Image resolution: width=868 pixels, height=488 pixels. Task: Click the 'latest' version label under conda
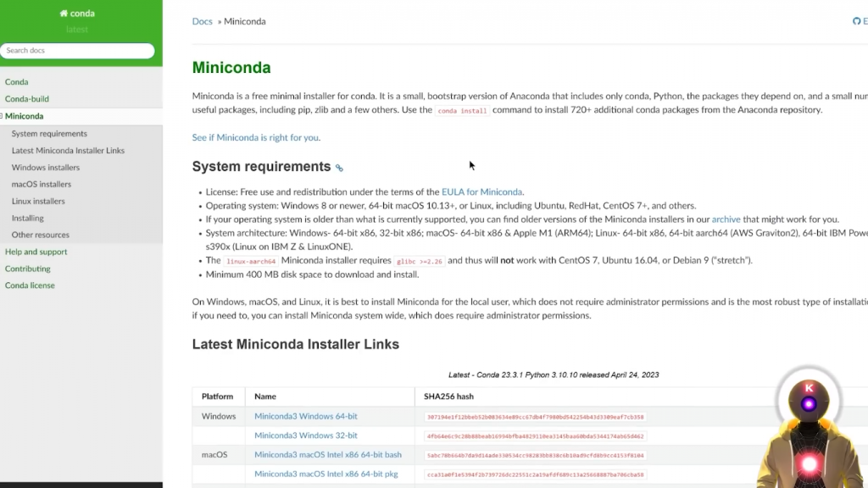point(77,30)
